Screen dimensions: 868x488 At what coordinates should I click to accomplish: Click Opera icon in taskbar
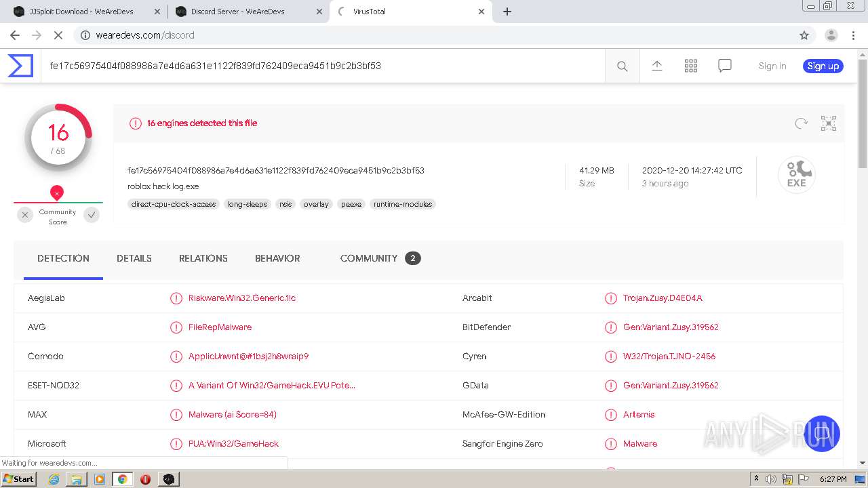[145, 479]
